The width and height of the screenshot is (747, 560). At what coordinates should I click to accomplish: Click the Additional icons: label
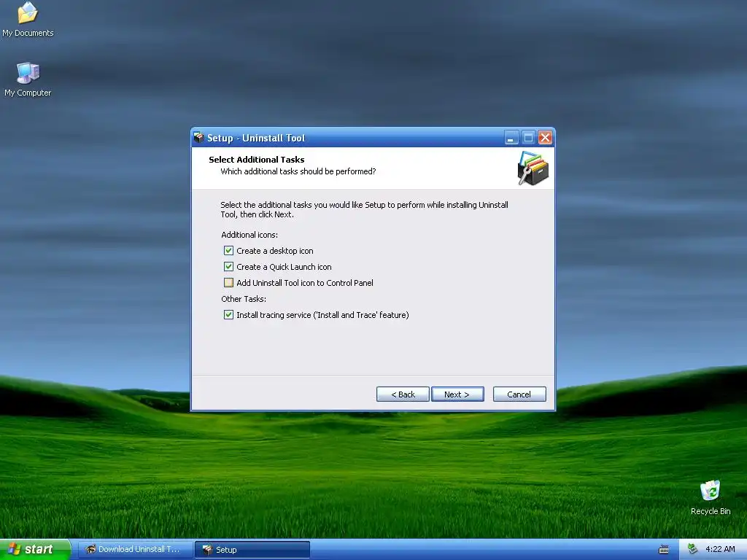[x=249, y=235]
